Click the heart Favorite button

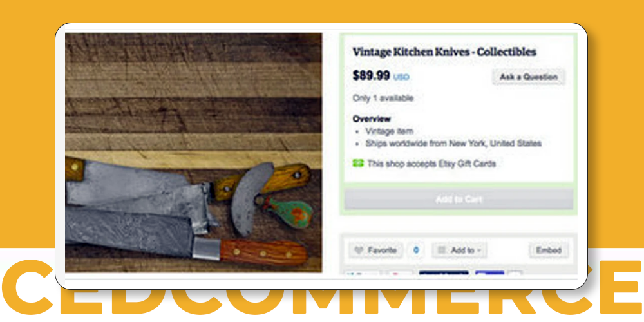375,250
